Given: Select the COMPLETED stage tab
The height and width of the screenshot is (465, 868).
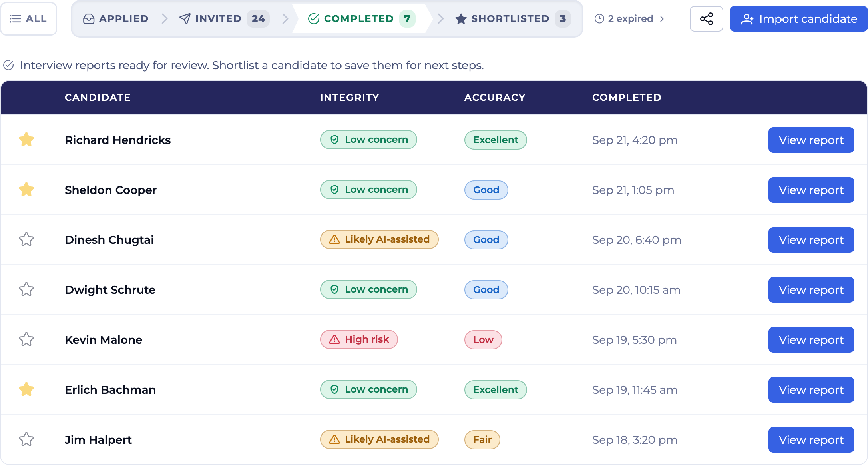Looking at the screenshot, I should pyautogui.click(x=362, y=19).
